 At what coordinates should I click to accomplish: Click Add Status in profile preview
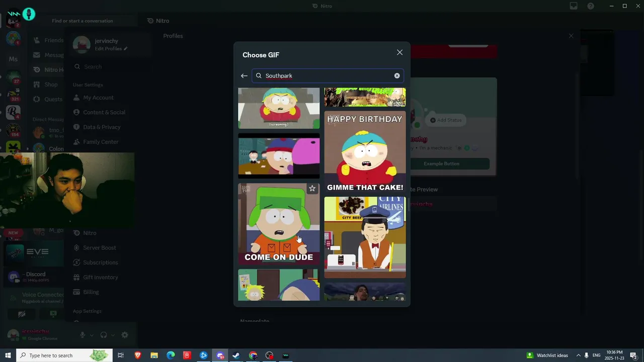(446, 120)
